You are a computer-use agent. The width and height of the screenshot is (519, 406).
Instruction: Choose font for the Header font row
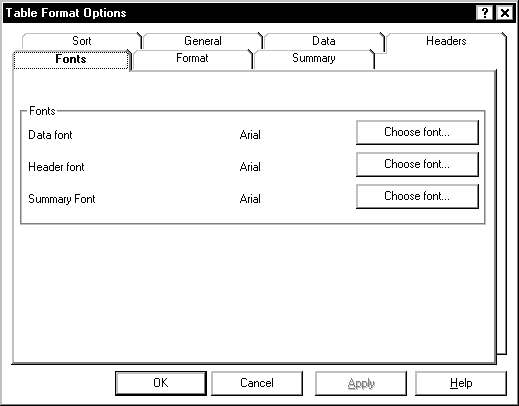(417, 164)
